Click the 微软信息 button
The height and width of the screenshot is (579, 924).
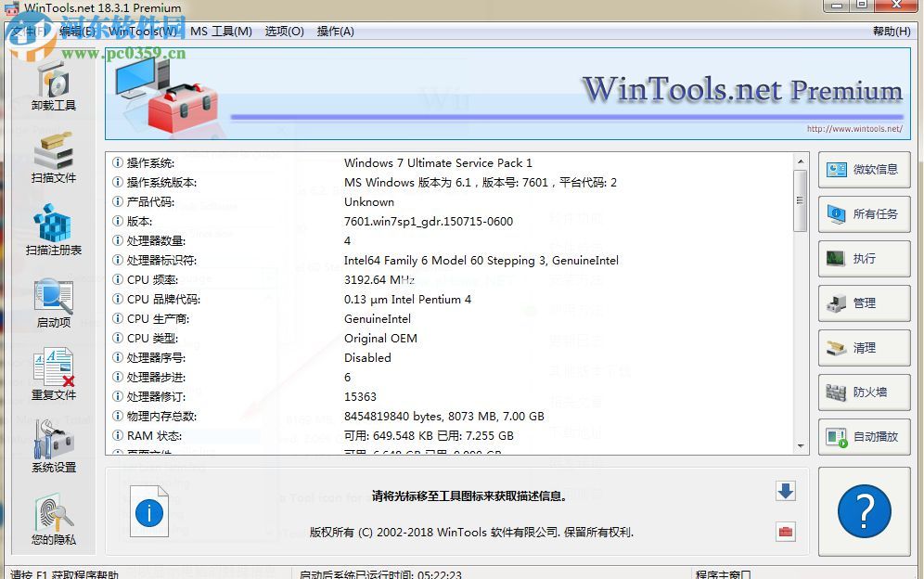tap(864, 171)
